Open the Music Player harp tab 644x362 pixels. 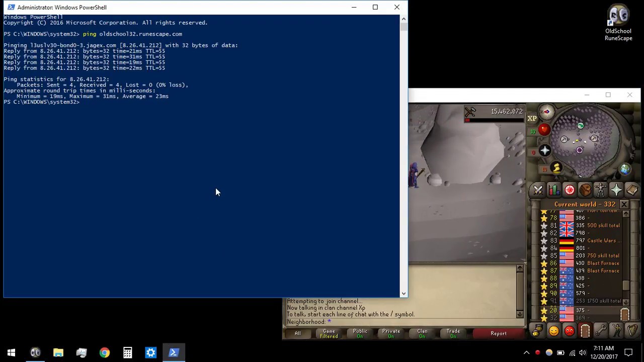(632, 331)
